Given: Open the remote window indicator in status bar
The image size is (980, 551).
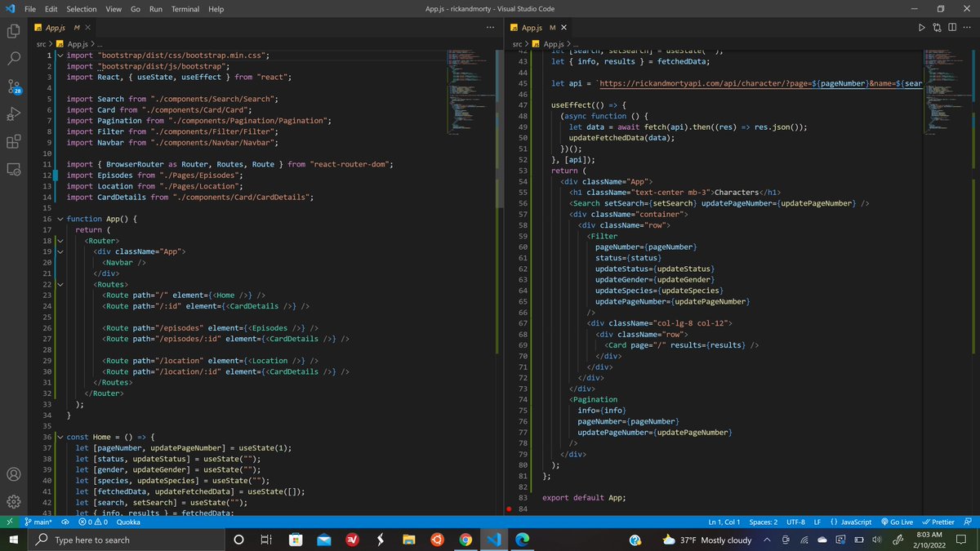Looking at the screenshot, I should [9, 521].
